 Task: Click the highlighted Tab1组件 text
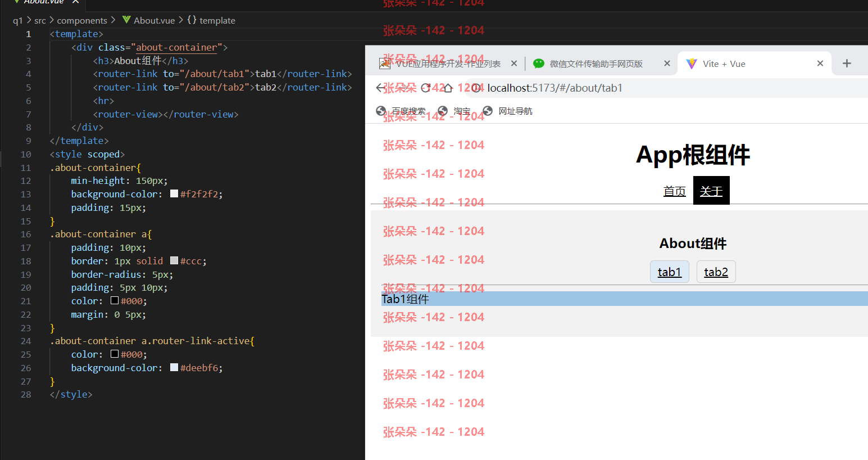point(405,299)
